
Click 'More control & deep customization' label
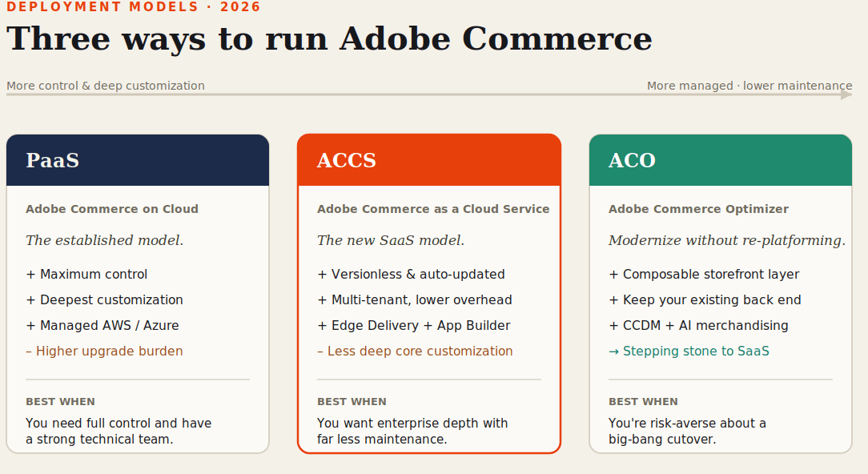click(x=106, y=86)
